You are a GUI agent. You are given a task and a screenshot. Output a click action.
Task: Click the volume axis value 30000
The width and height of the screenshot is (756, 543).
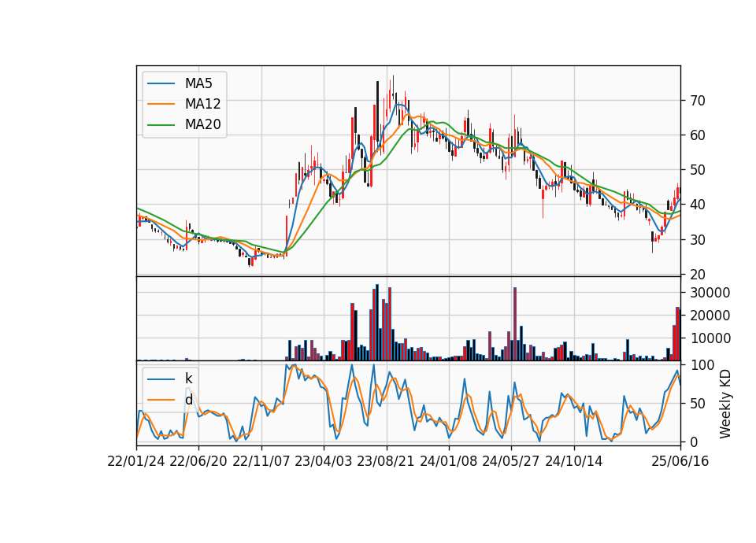[710, 293]
